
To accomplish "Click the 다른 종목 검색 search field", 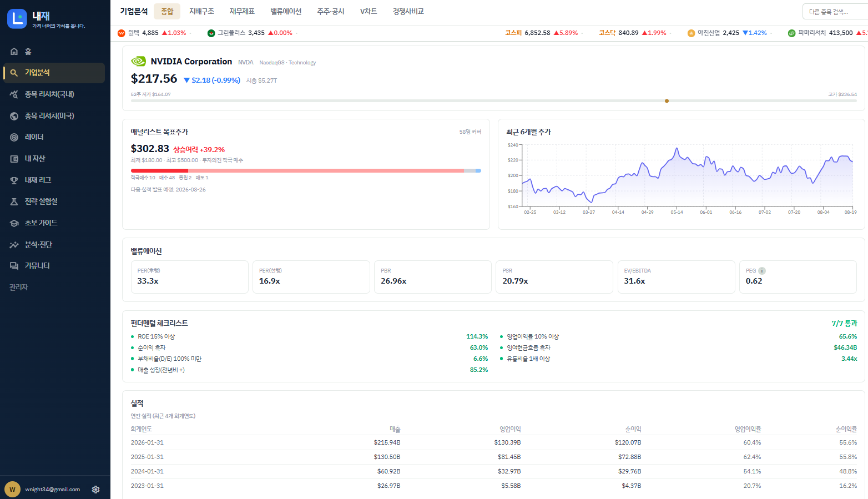I will pyautogui.click(x=835, y=12).
